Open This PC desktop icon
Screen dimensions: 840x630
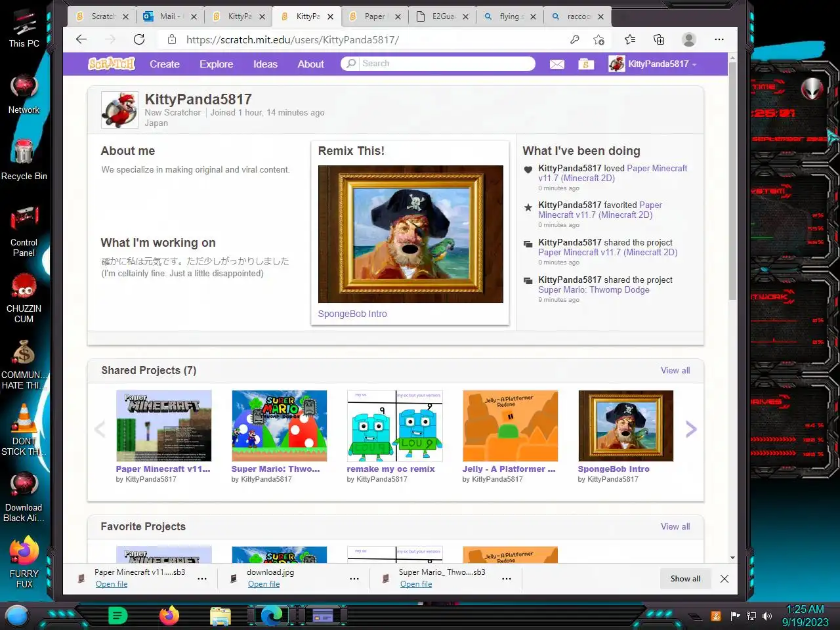[x=24, y=29]
